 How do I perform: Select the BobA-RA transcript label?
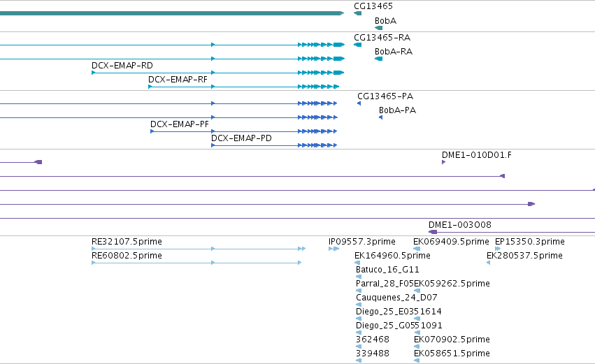coord(393,52)
